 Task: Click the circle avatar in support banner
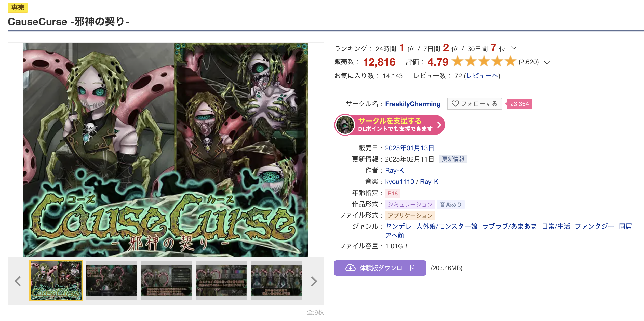pyautogui.click(x=345, y=125)
